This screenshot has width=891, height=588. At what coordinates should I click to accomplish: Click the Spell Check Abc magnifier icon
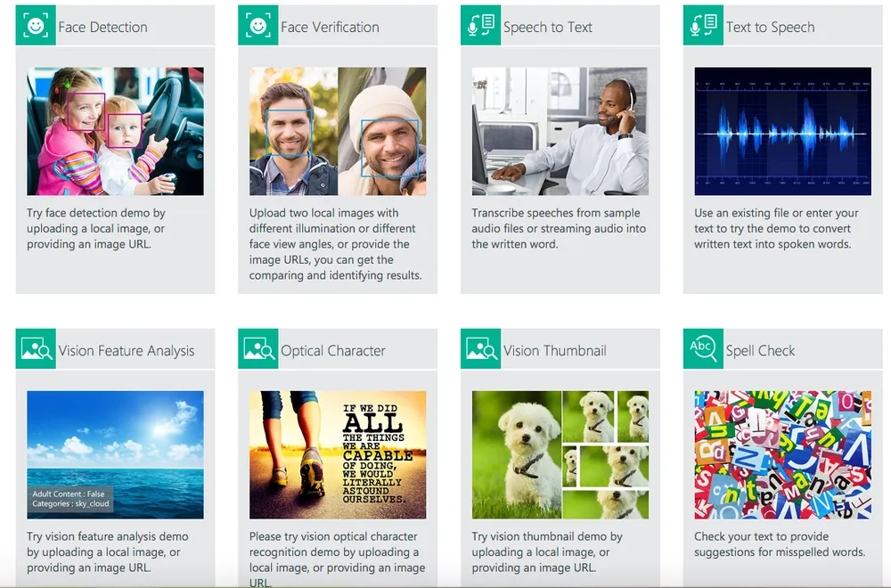click(x=703, y=349)
